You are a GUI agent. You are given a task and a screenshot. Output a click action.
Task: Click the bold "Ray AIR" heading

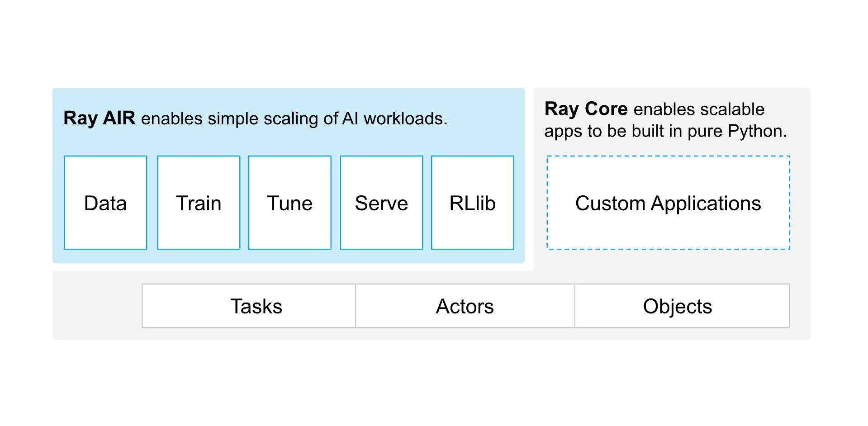[99, 118]
